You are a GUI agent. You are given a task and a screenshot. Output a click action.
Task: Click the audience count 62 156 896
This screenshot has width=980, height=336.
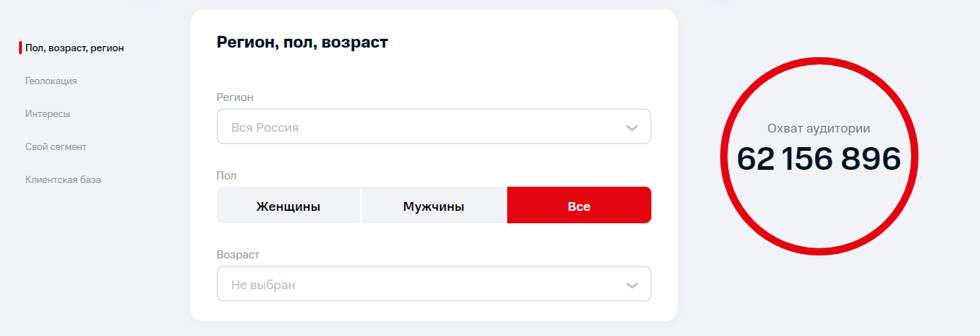(x=819, y=159)
